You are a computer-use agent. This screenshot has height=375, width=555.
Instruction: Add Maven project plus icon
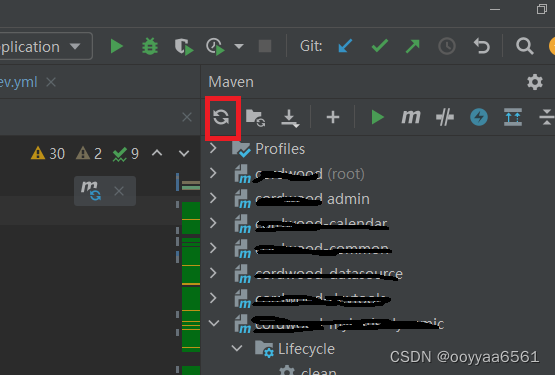point(333,117)
